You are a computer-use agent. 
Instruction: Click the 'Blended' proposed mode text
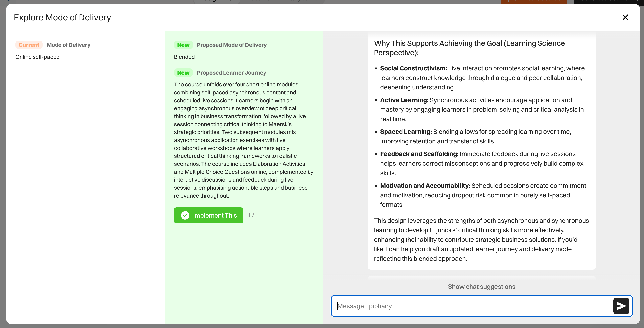coord(184,57)
